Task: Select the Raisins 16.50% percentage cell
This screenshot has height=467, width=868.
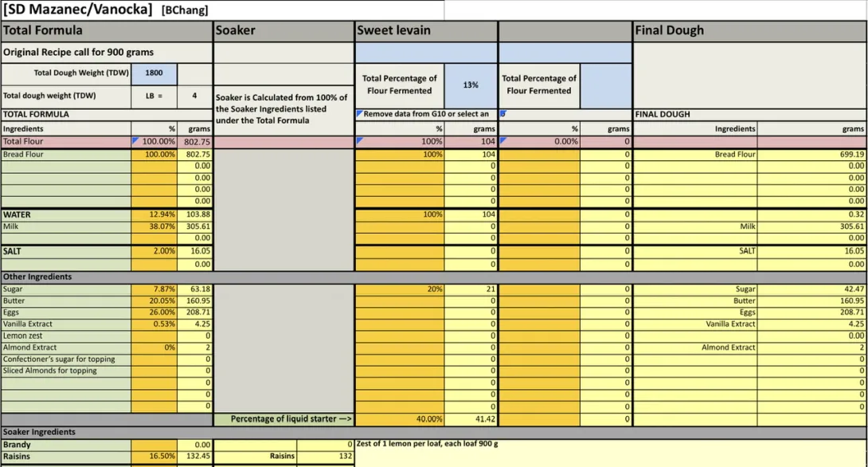Action: tap(154, 457)
